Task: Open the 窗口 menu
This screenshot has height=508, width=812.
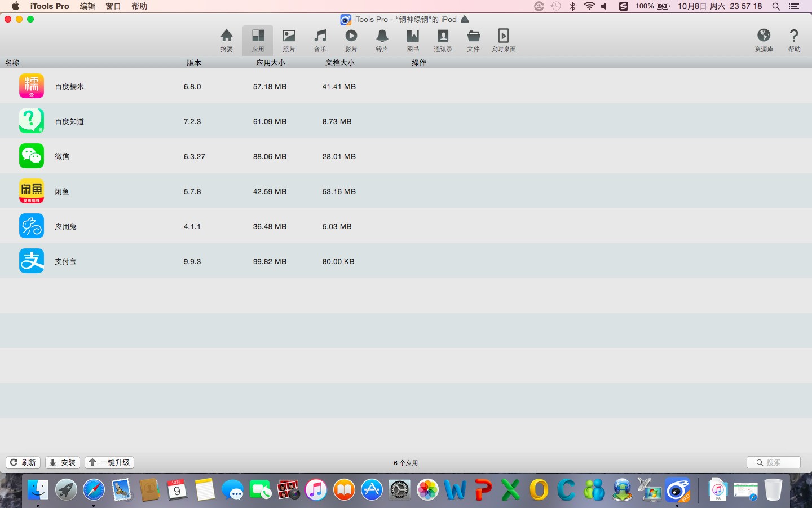Action: coord(113,6)
